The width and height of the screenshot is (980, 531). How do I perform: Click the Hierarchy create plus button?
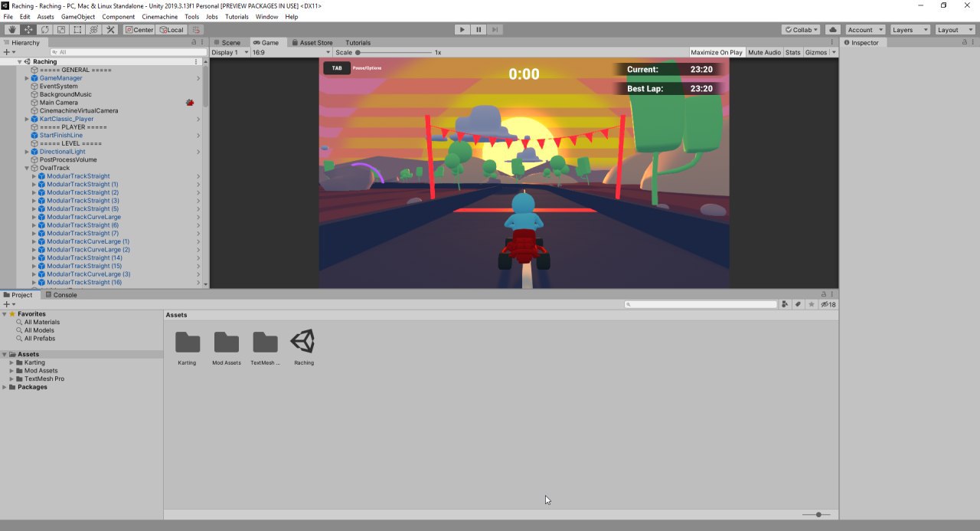click(6, 52)
